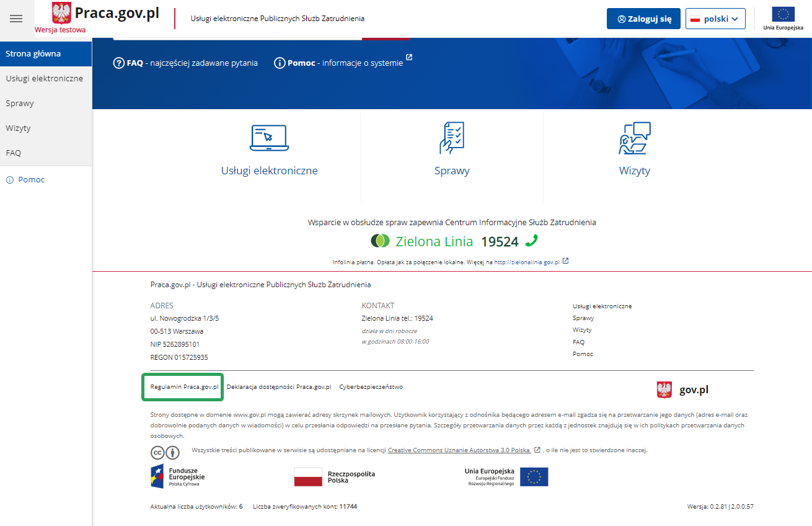The image size is (812, 526).
Task: Click the Rzeczpospolita Polska flag logo
Action: [335, 477]
